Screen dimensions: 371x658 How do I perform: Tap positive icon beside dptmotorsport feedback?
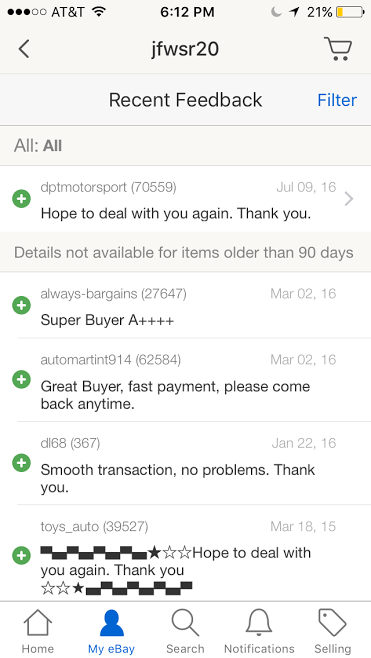(21, 199)
